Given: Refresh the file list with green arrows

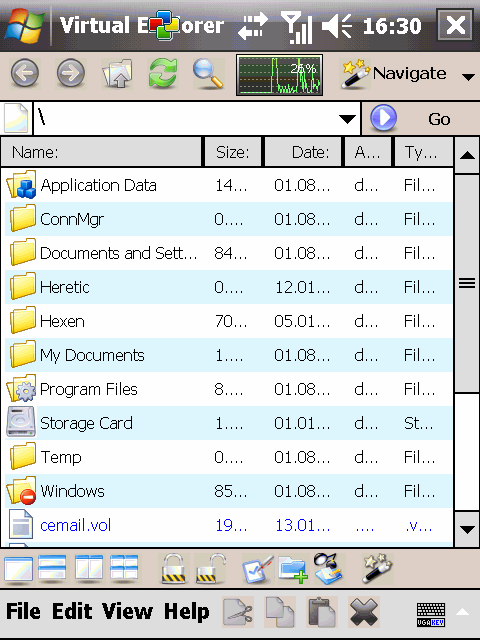Looking at the screenshot, I should click(x=163, y=73).
